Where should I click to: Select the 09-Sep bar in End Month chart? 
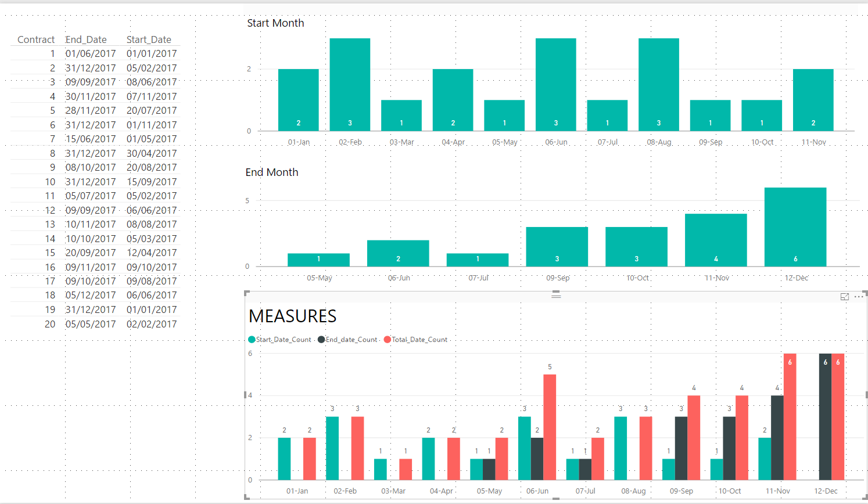coord(557,247)
